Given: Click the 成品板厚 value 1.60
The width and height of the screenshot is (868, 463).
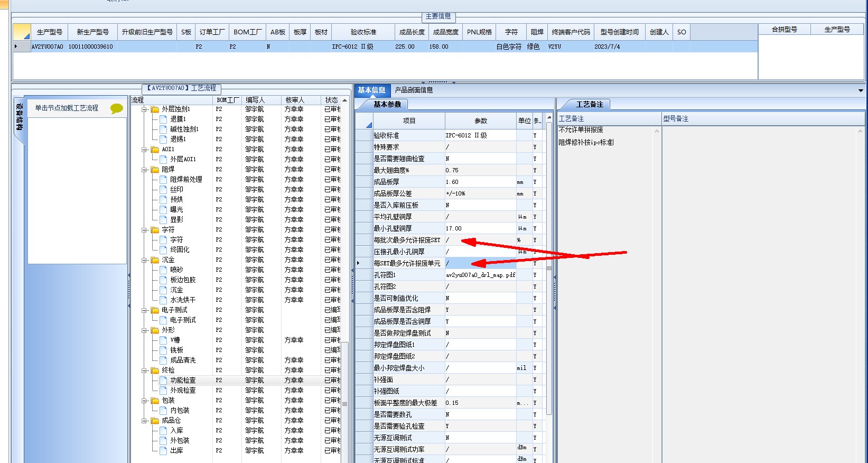Looking at the screenshot, I should [480, 182].
